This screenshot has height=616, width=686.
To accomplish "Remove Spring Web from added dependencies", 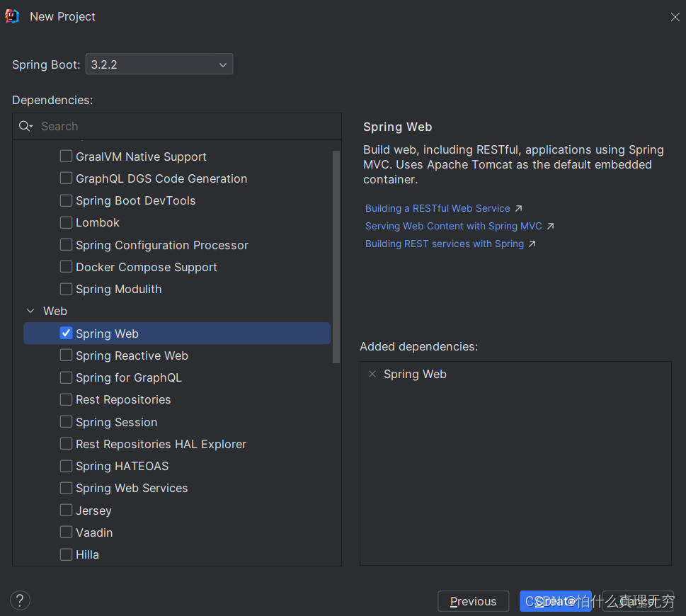I will tap(372, 374).
